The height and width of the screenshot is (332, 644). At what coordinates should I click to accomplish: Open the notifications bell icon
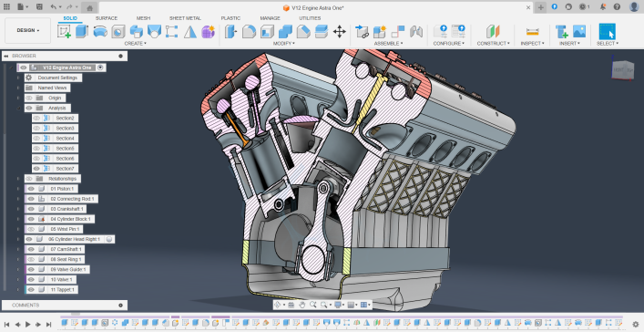pos(602,7)
